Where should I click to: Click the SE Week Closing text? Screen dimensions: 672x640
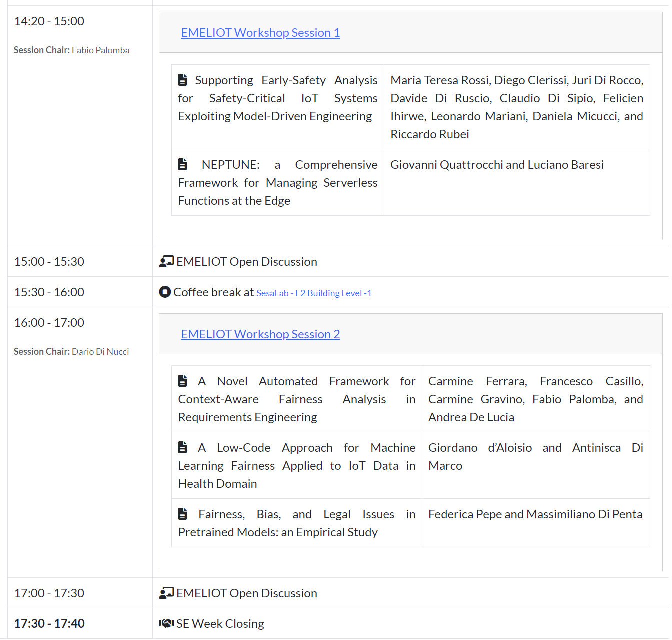[x=220, y=624]
